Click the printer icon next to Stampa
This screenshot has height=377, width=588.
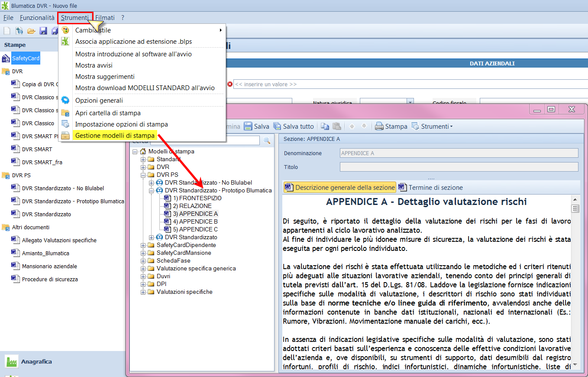coord(379,127)
